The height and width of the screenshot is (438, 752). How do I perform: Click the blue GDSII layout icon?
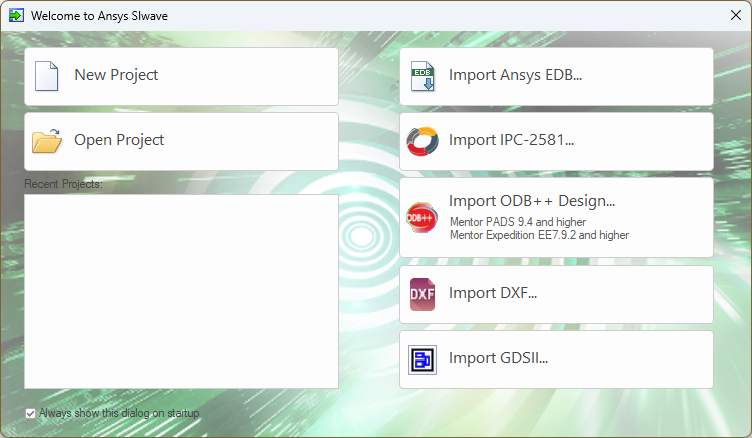(422, 359)
